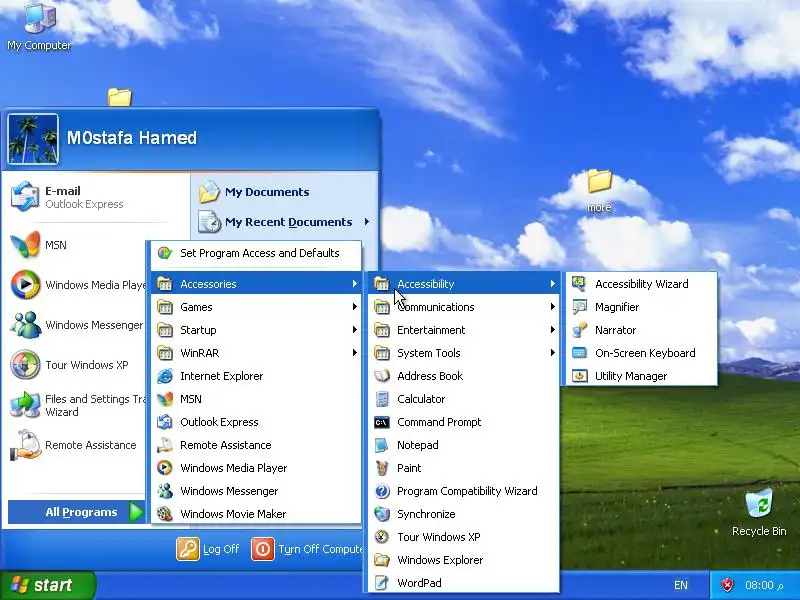Open On-Screen Keyboard
This screenshot has height=600, width=800.
641,353
